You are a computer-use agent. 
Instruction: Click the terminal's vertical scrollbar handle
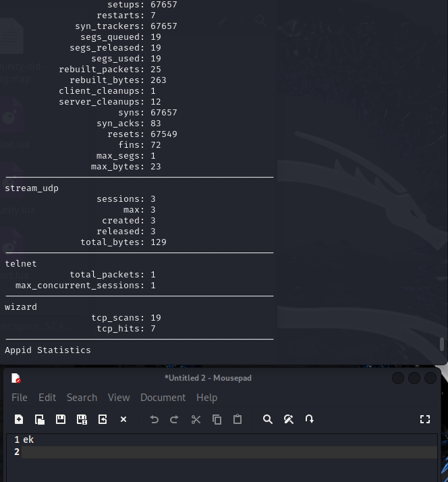pos(442,344)
